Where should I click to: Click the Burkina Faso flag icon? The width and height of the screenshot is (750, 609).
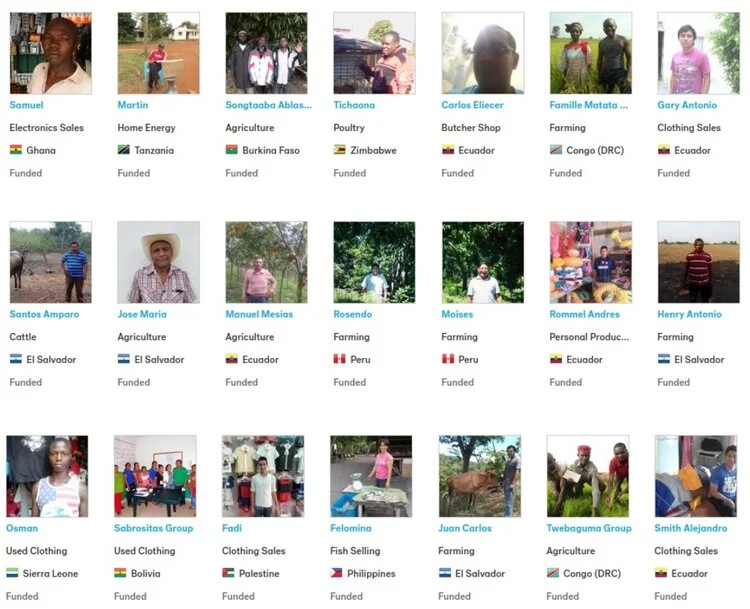pos(232,150)
